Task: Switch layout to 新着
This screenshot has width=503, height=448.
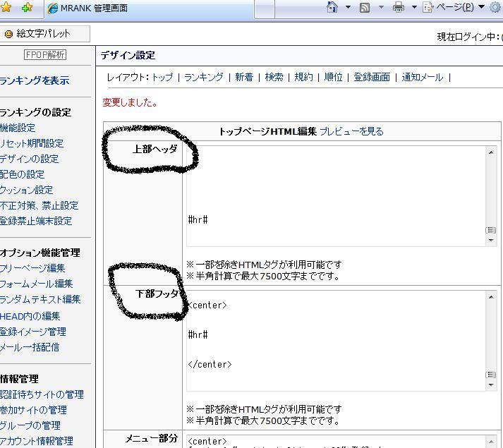Action: point(244,77)
